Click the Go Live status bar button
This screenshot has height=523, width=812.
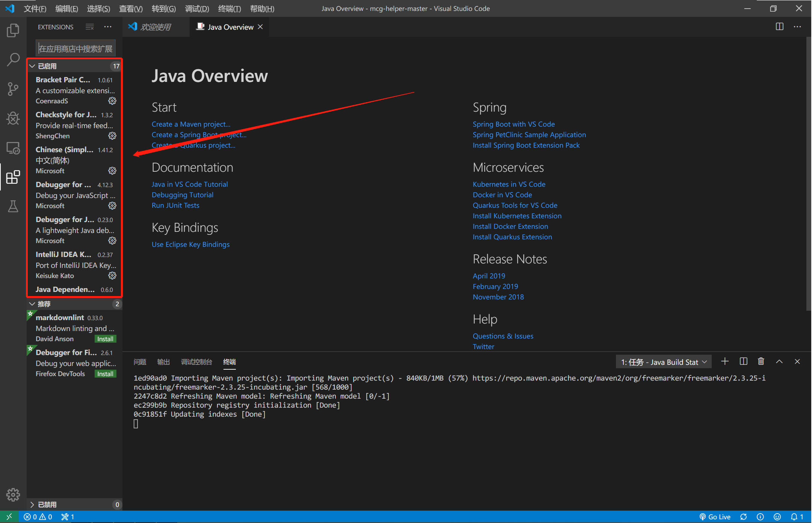tap(715, 517)
